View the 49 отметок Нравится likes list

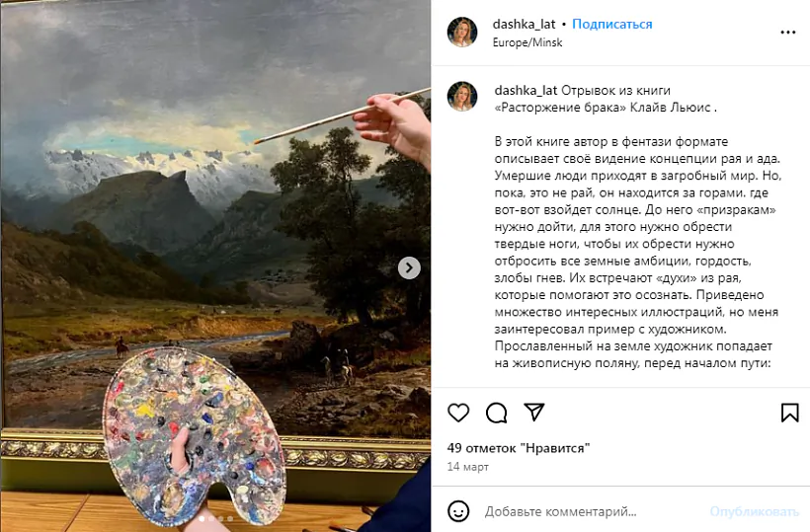coord(519,448)
